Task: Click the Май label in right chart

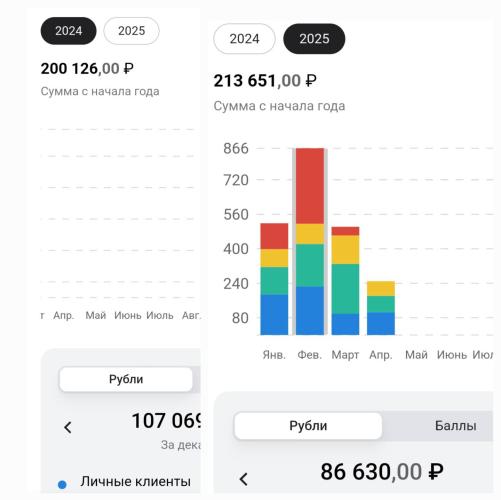Action: tap(416, 355)
